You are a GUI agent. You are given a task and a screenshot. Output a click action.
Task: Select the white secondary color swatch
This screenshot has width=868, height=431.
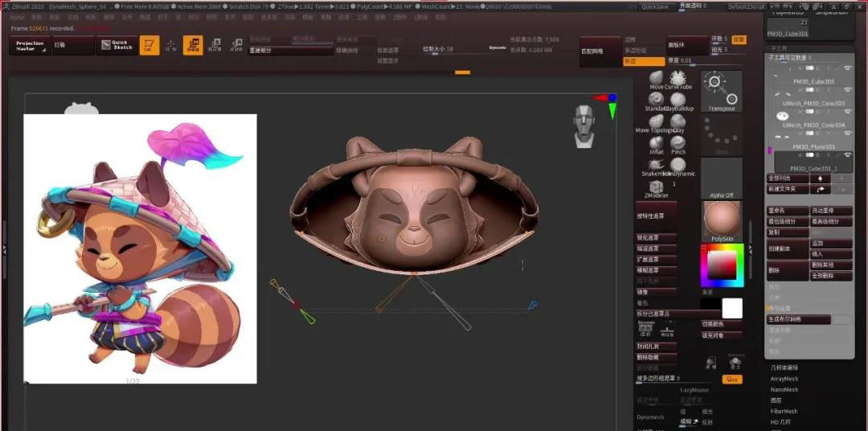click(x=732, y=308)
